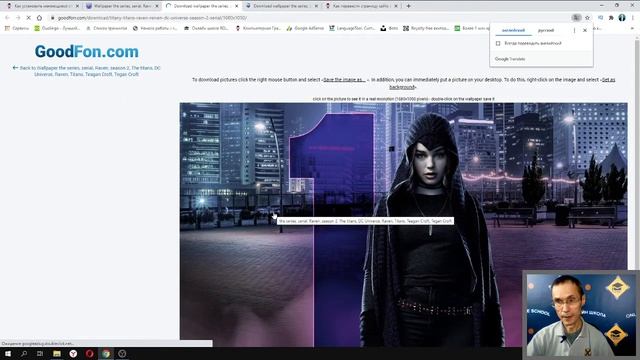Click the 'Save the image as...' link
The image size is (640, 360).
[344, 80]
